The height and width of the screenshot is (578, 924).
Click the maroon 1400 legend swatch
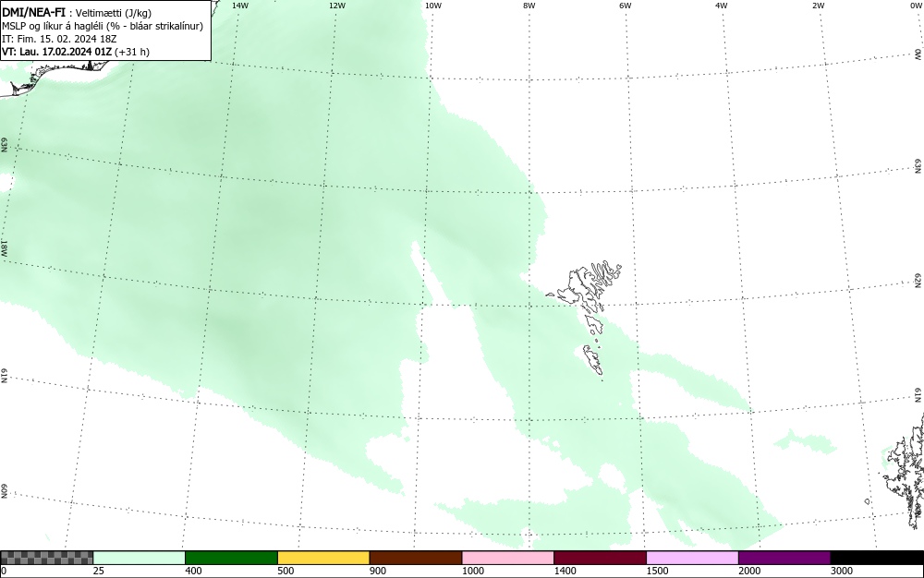[600, 558]
